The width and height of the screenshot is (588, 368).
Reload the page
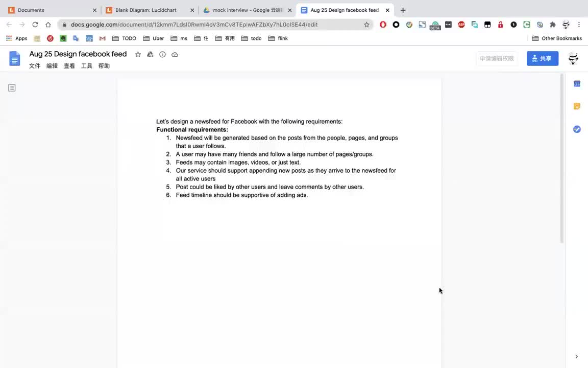tap(35, 25)
